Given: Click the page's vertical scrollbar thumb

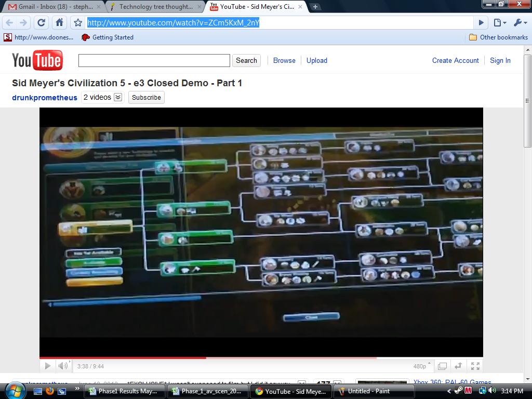Looking at the screenshot, I should tap(528, 100).
